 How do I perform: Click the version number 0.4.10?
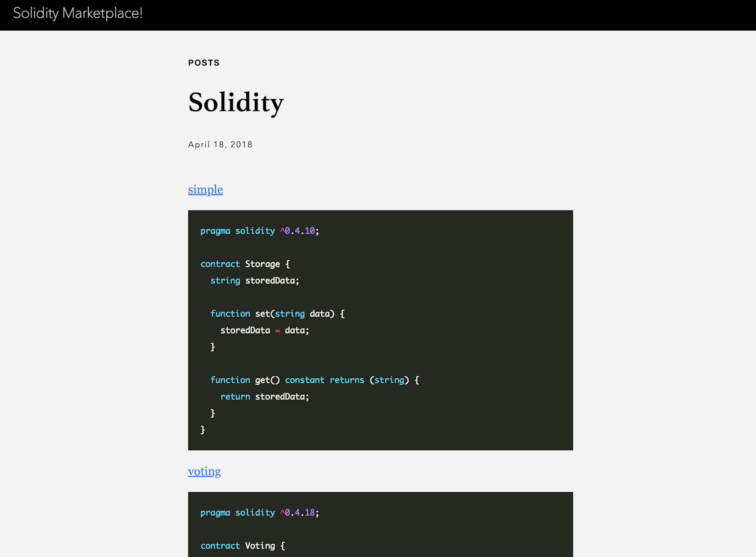click(x=299, y=231)
